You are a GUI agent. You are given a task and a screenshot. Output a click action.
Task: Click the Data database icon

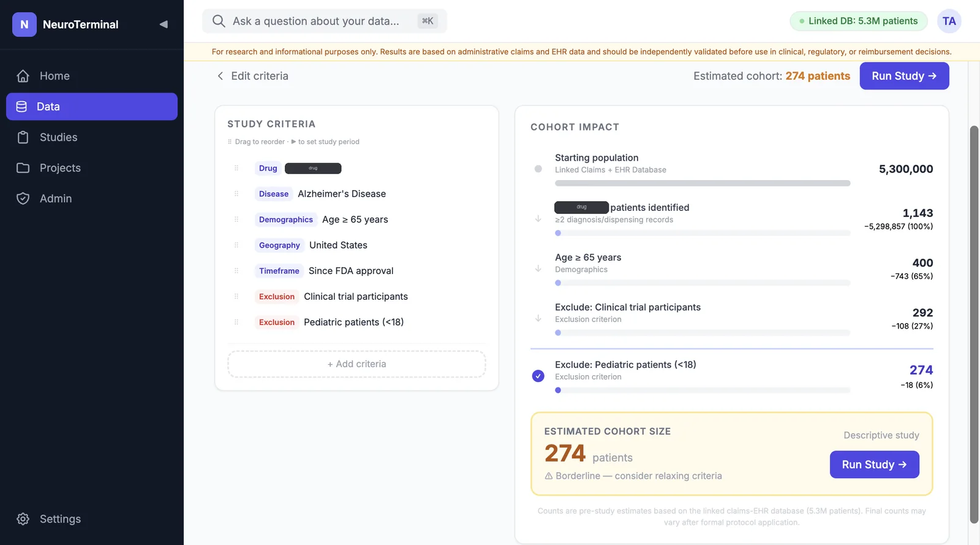click(21, 107)
